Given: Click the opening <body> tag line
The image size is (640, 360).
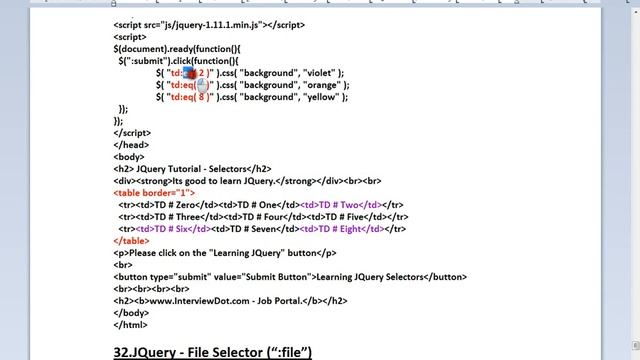Looking at the screenshot, I should point(129,157).
